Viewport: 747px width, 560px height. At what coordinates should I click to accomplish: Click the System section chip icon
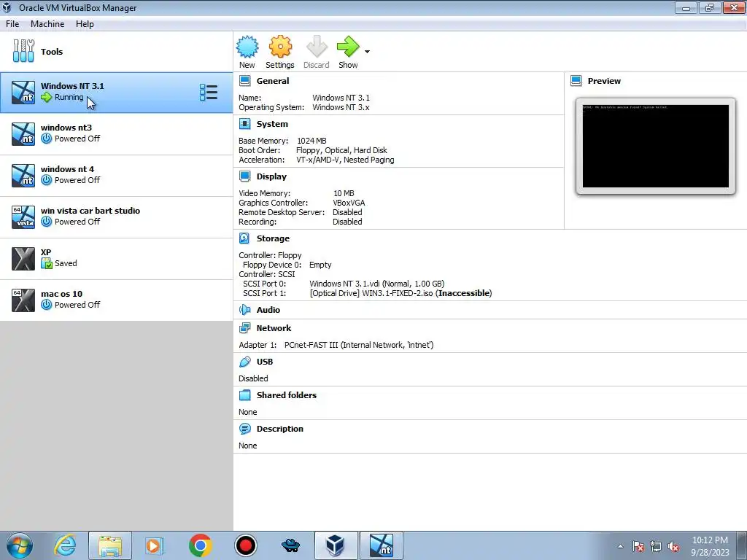pyautogui.click(x=245, y=124)
